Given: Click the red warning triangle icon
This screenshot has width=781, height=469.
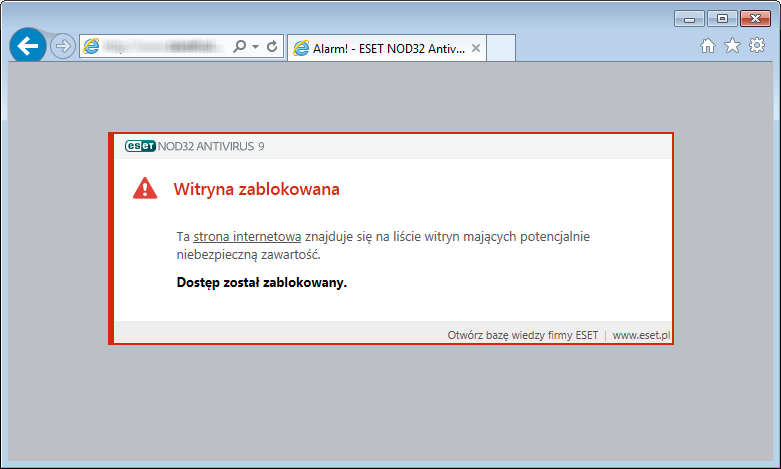Looking at the screenshot, I should click(145, 188).
